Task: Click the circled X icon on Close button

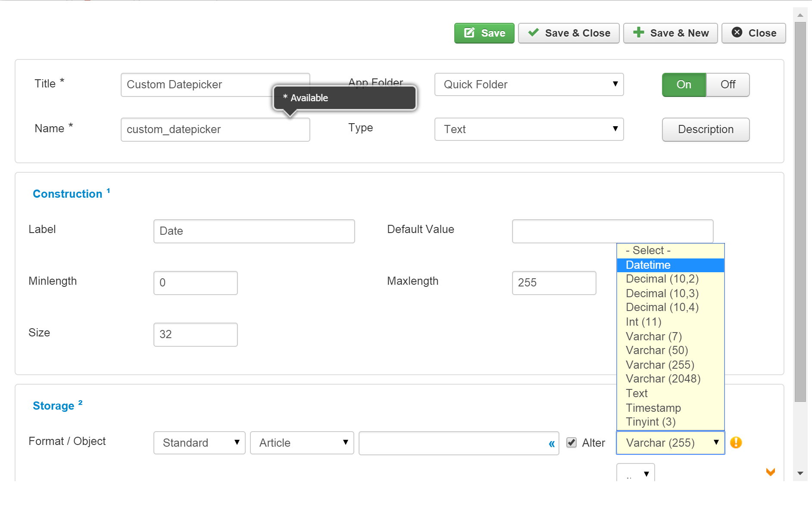Action: pos(737,33)
